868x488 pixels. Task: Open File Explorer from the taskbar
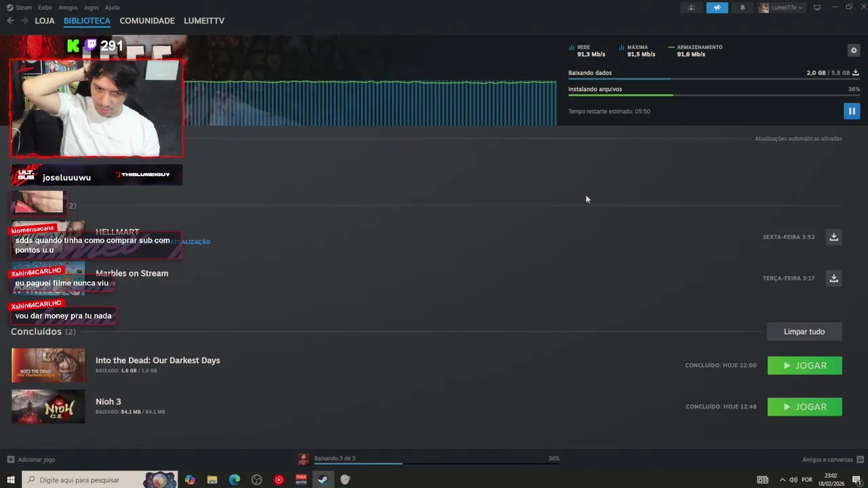coord(212,480)
